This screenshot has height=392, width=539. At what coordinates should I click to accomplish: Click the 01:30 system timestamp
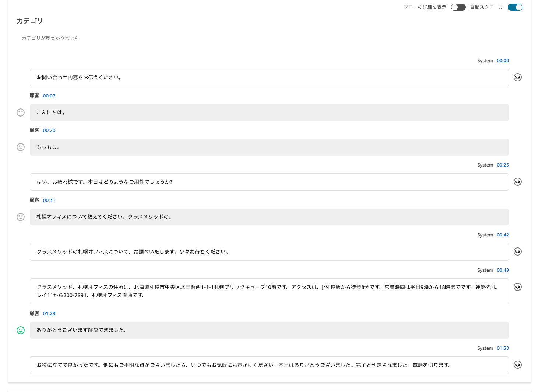coord(503,348)
